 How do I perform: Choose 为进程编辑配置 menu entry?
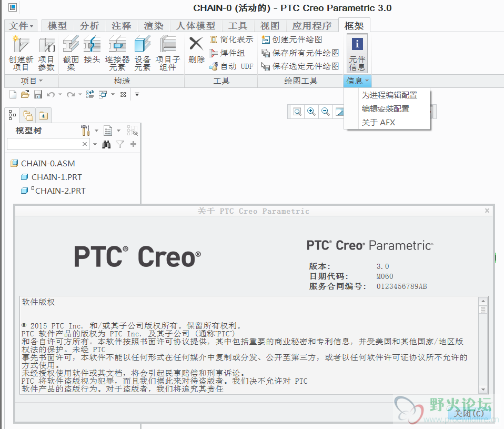[387, 95]
